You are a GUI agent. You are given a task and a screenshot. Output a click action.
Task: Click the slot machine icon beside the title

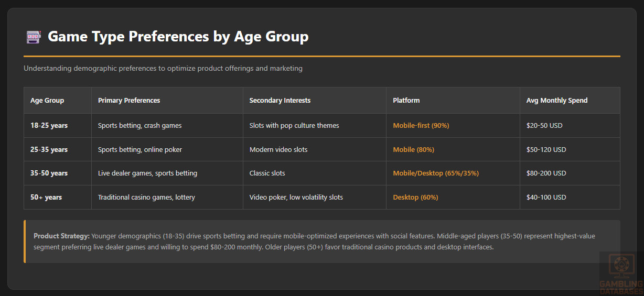[x=33, y=37]
